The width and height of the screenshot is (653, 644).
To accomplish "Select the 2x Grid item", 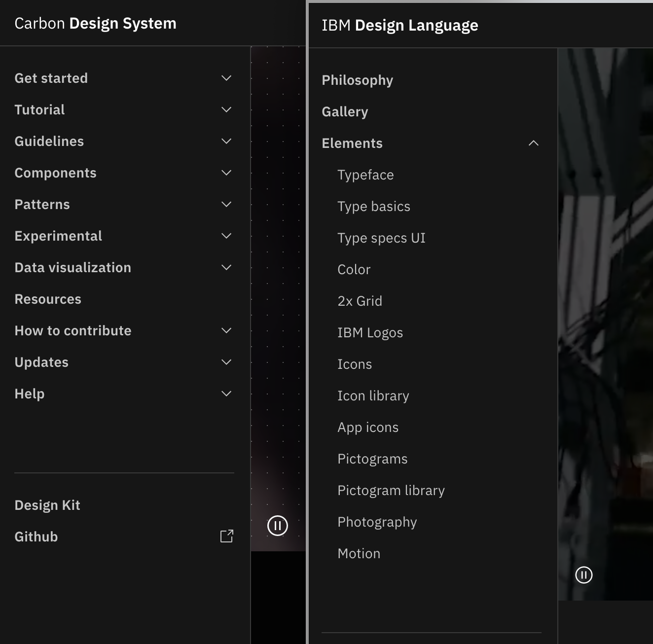I will pyautogui.click(x=360, y=301).
